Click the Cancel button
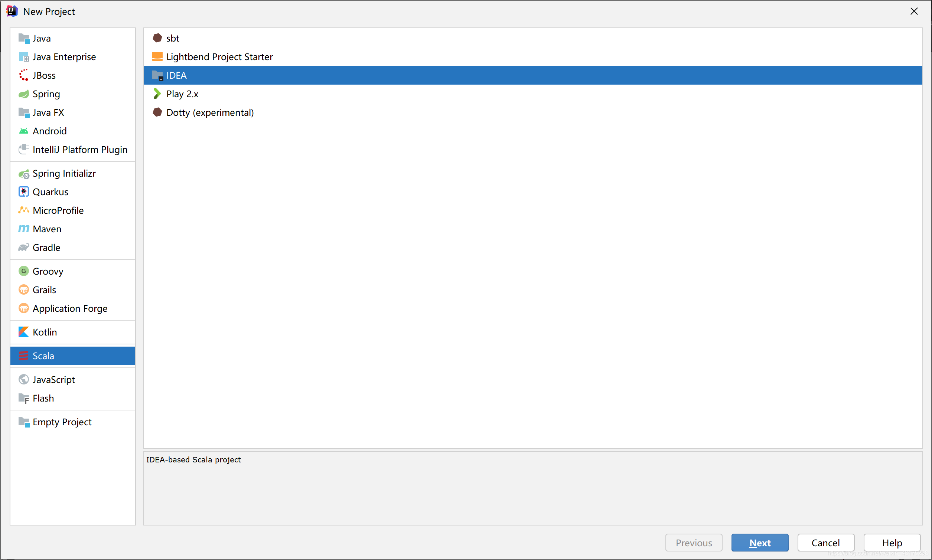This screenshot has width=932, height=560. (825, 543)
